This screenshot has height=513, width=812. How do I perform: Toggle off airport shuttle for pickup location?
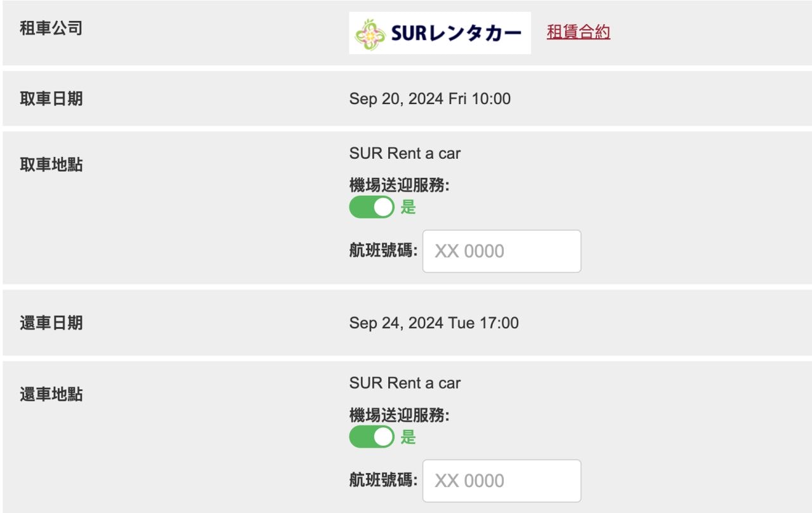[x=372, y=207]
